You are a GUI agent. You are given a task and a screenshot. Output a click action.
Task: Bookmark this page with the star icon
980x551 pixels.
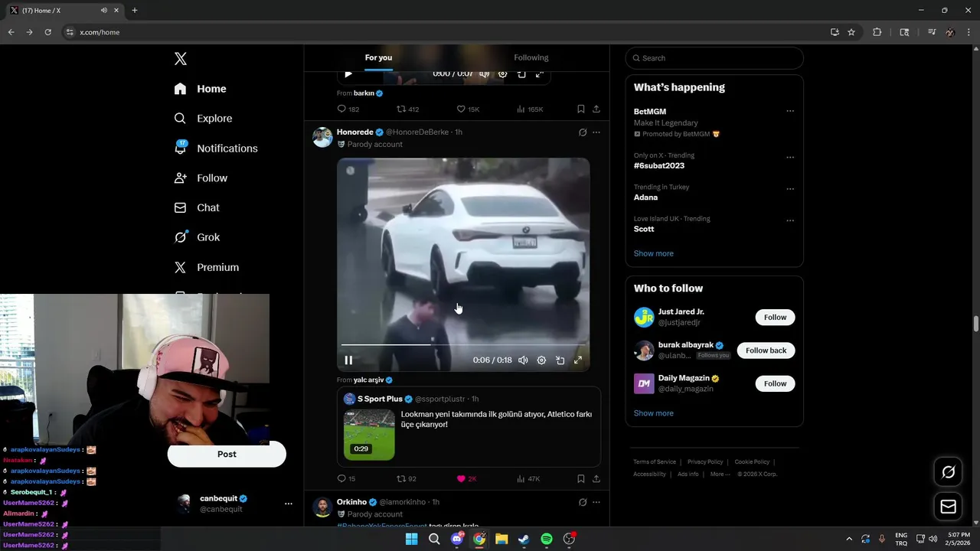click(x=851, y=32)
